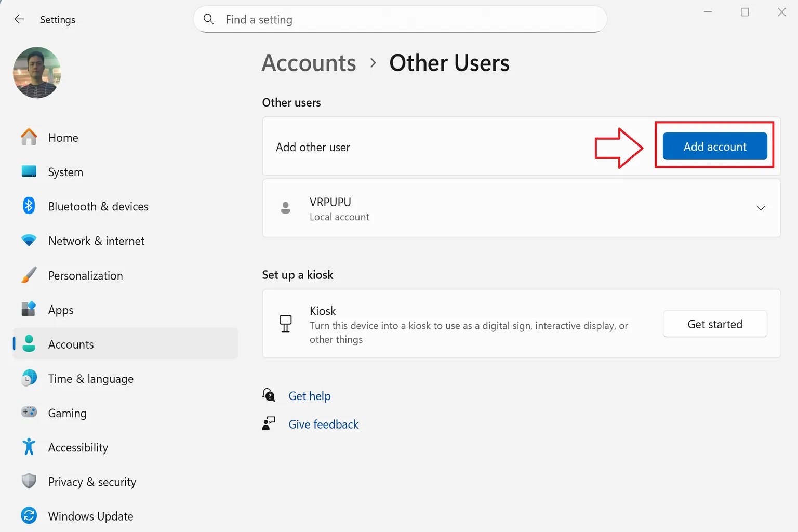Image resolution: width=798 pixels, height=532 pixels.
Task: Click the VRPUPU user avatar icon
Action: tap(285, 208)
